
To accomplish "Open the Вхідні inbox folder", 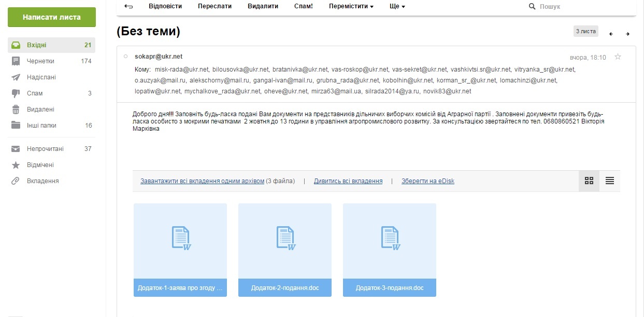I will tap(36, 45).
